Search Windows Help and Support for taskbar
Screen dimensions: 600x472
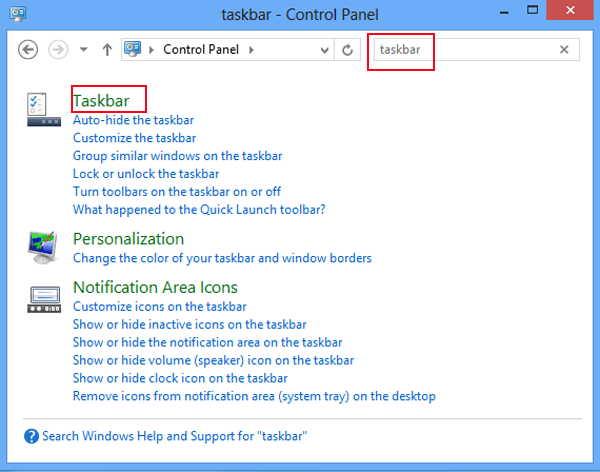[x=174, y=436]
